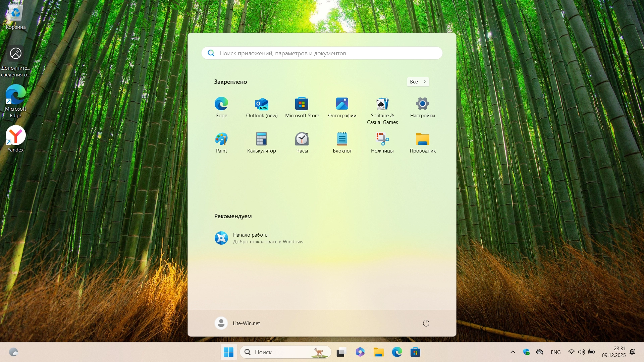
Task: Open Outlook (new) from pinned apps
Action: pyautogui.click(x=262, y=107)
